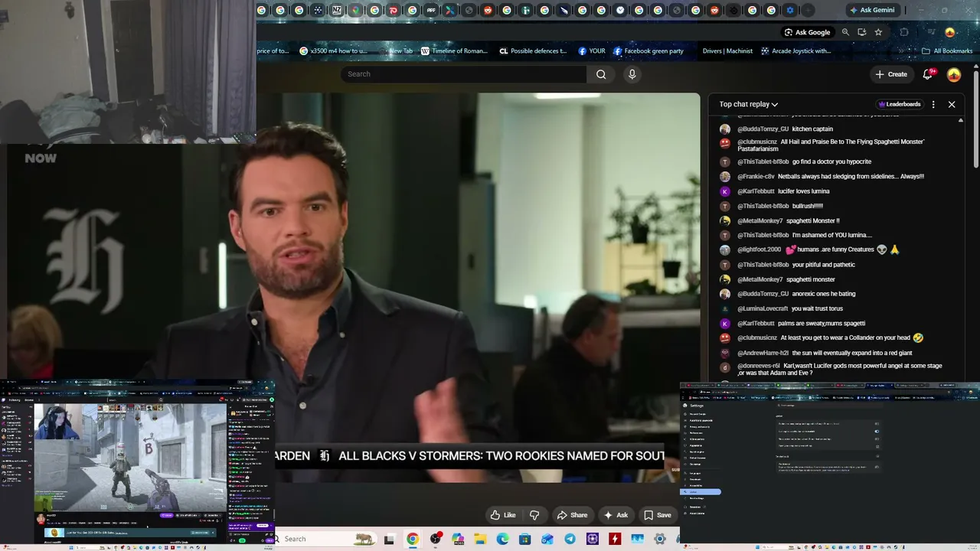
Task: Toggle the blue enabled switch in Settings window
Action: pyautogui.click(x=877, y=431)
